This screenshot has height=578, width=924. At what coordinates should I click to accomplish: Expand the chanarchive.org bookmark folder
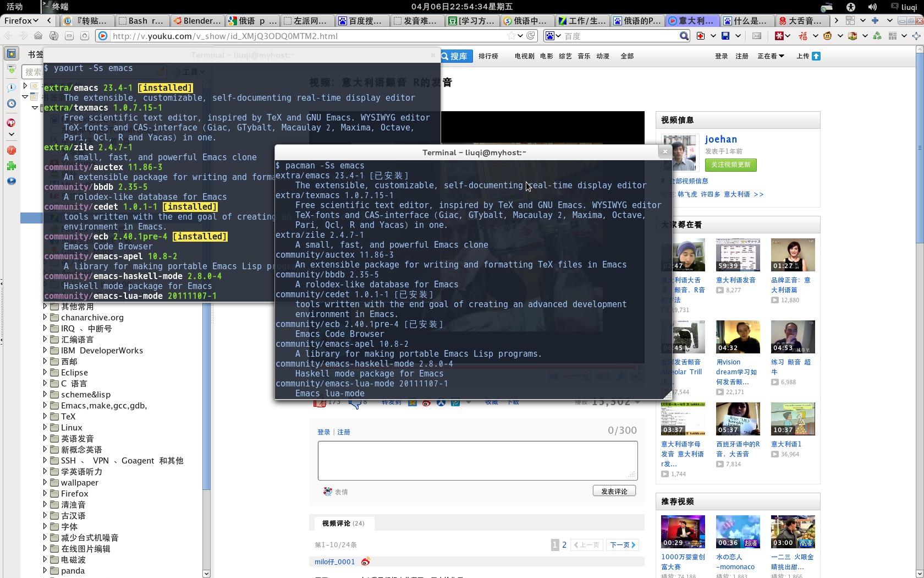[x=45, y=317]
